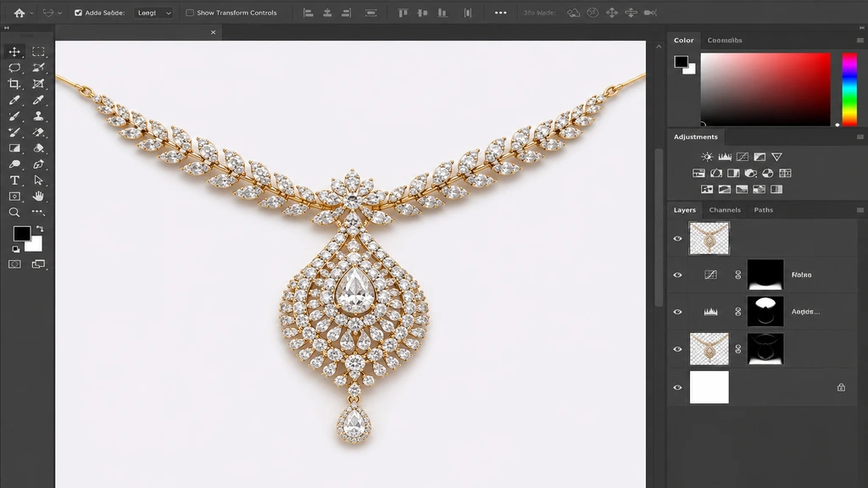
Task: Open the Adjustments tab
Action: pos(695,136)
